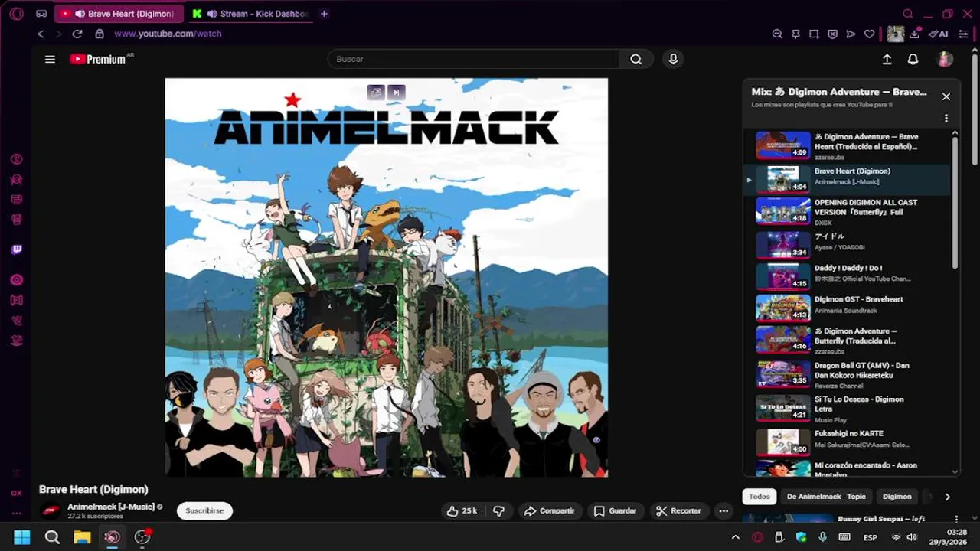980x551 pixels.
Task: Start voice search with microphone icon
Action: 673,59
